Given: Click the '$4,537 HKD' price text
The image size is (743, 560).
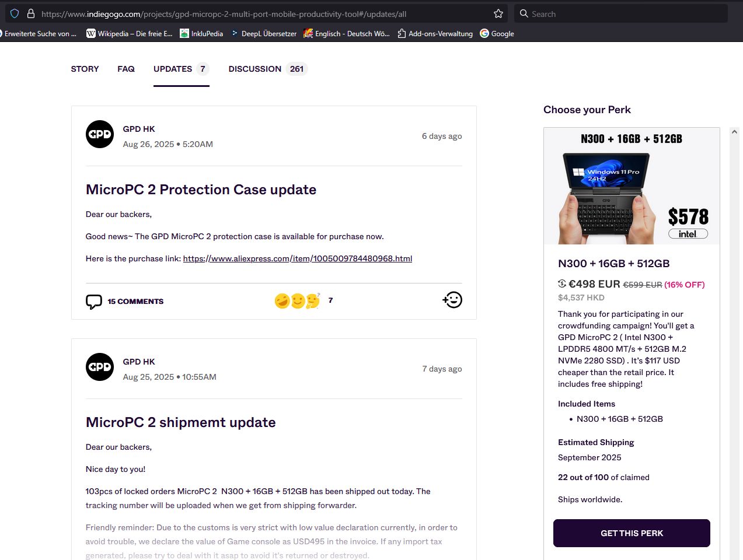Looking at the screenshot, I should point(581,297).
